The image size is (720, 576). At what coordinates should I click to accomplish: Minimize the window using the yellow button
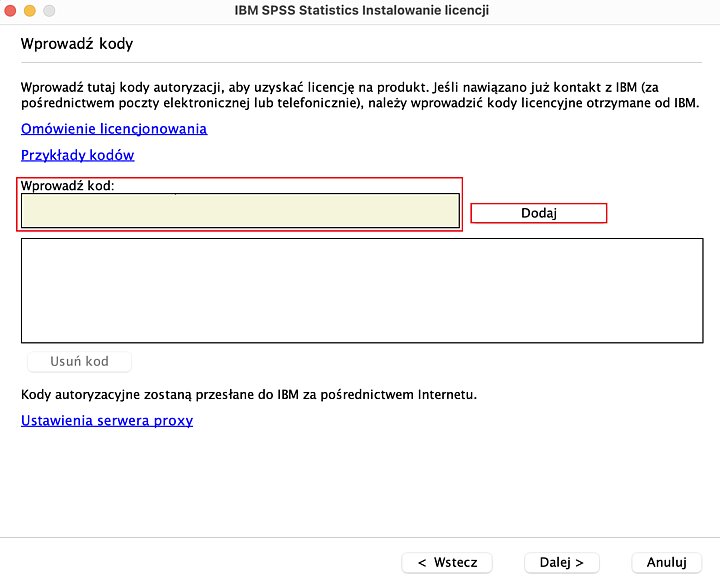[30, 11]
